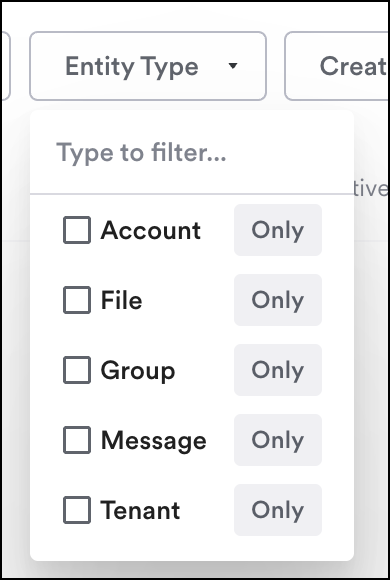Choose Only next to Message
The height and width of the screenshot is (580, 390).
278,440
